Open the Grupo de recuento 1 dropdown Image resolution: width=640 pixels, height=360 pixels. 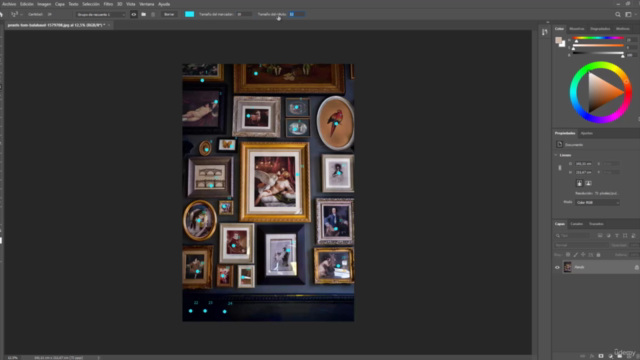(101, 14)
